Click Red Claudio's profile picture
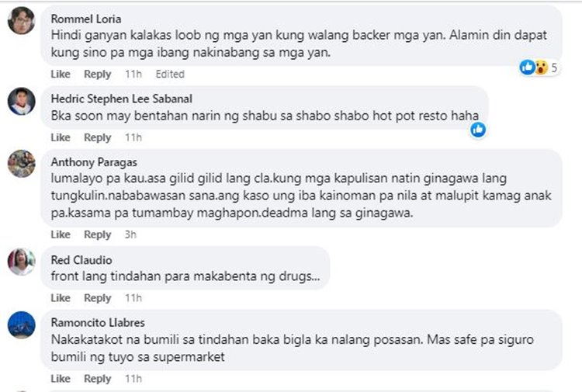This screenshot has height=392, width=582. point(21,262)
